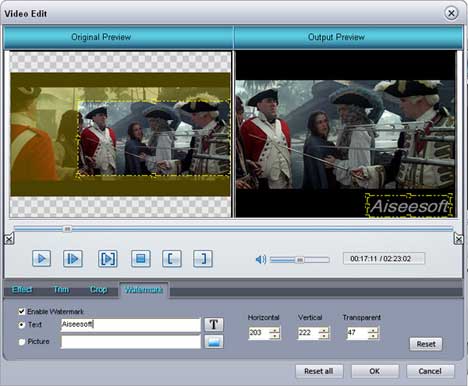Confirm edits with the OK button

coord(375,371)
